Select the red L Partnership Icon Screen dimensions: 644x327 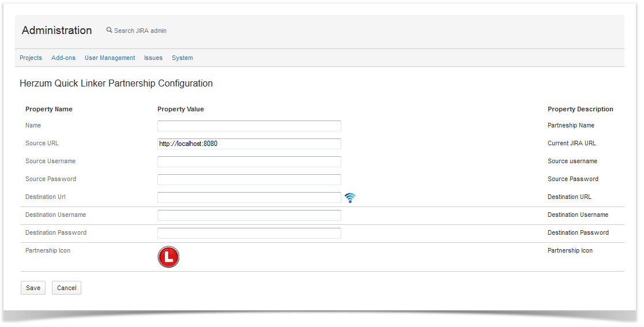pyautogui.click(x=168, y=257)
